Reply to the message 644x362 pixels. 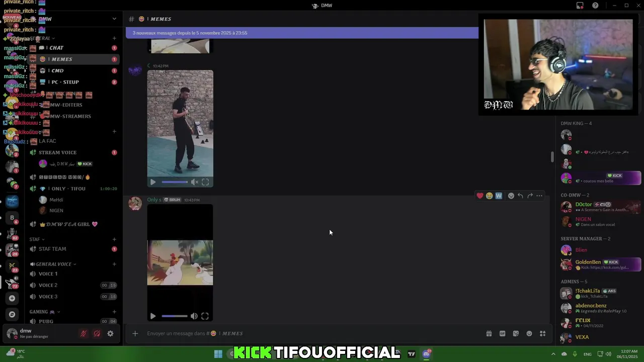tap(520, 196)
